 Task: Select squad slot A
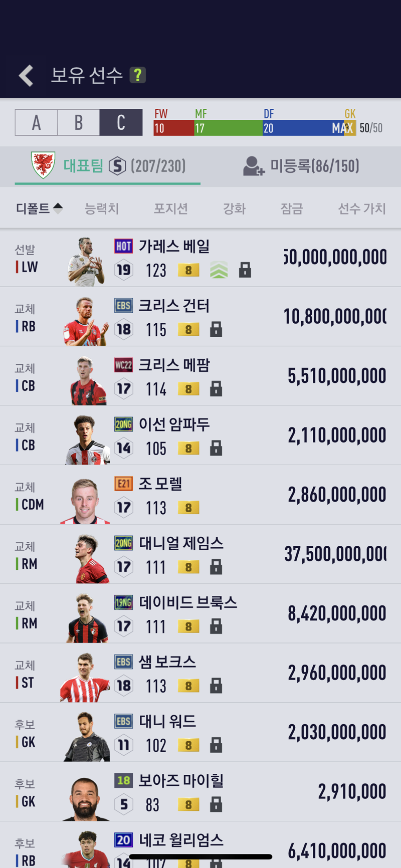(x=36, y=123)
